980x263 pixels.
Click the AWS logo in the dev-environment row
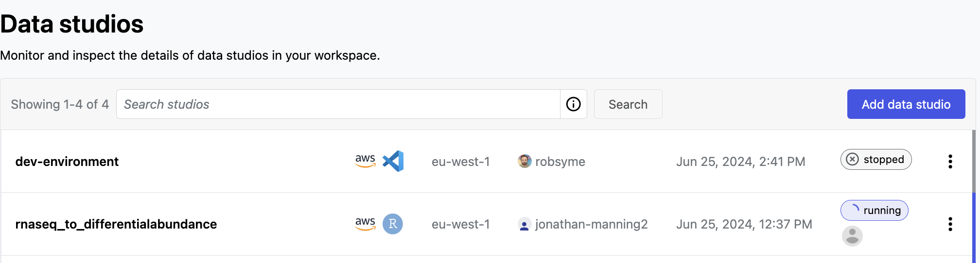coord(365,161)
